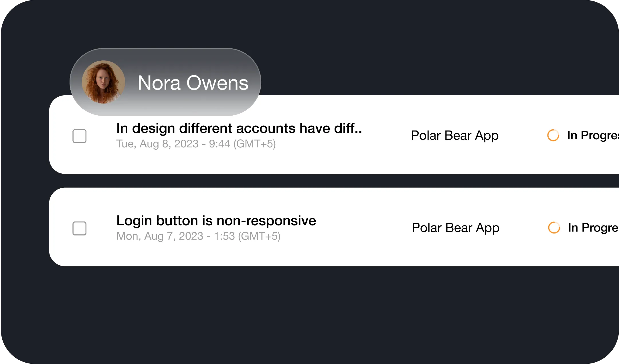
Task: Click the profile photo inside the name badge
Action: pyautogui.click(x=103, y=82)
